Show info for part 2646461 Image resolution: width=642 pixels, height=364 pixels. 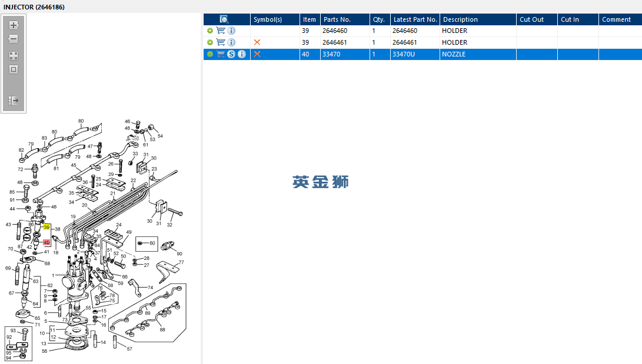pos(231,42)
